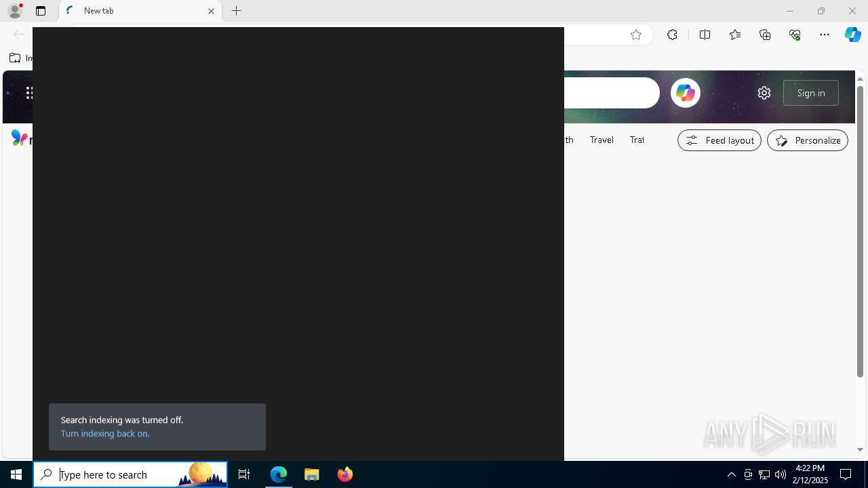Open the tab actions menu icon

[x=41, y=11]
